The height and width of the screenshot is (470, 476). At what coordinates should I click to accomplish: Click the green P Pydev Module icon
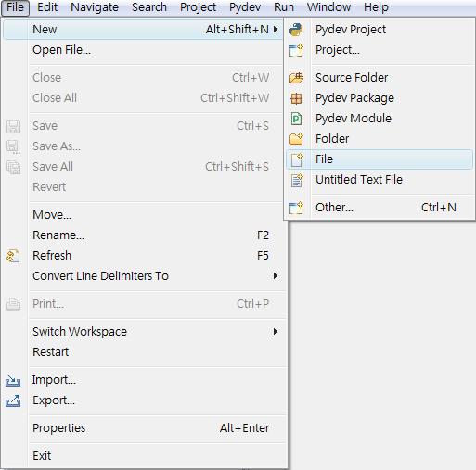click(296, 119)
